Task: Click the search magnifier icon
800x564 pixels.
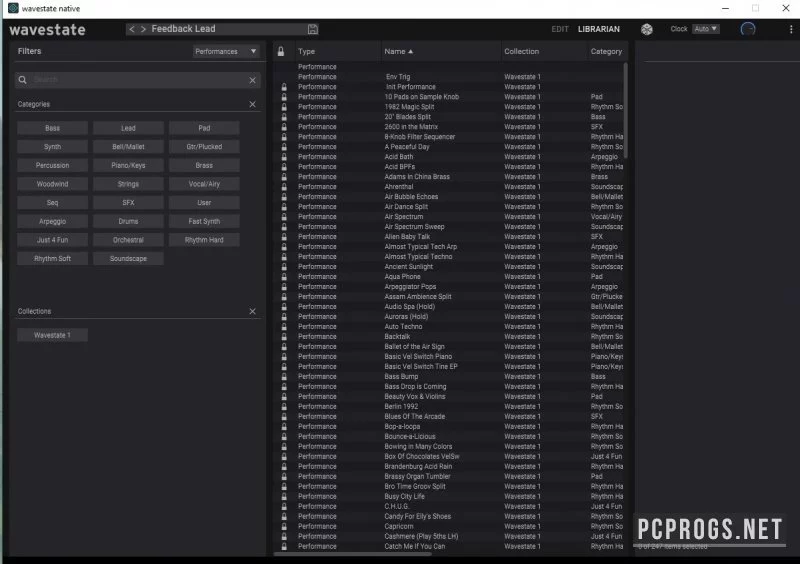Action: [x=22, y=80]
